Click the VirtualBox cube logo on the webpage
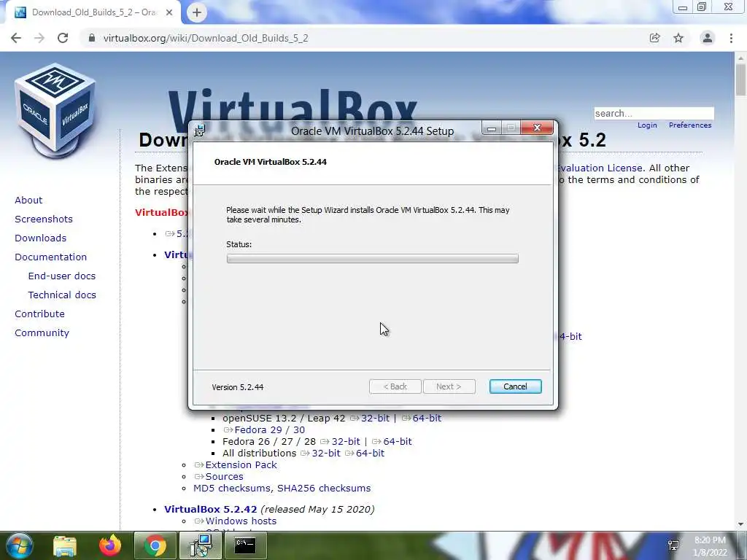The height and width of the screenshot is (560, 747). click(x=55, y=111)
